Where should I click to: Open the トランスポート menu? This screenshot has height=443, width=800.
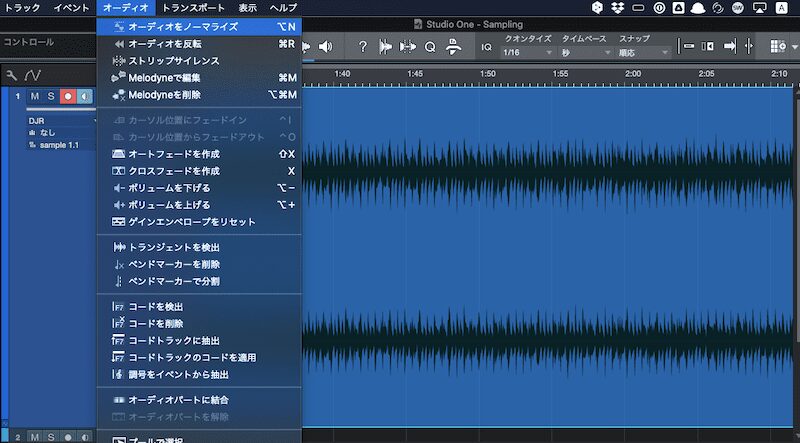[x=193, y=8]
